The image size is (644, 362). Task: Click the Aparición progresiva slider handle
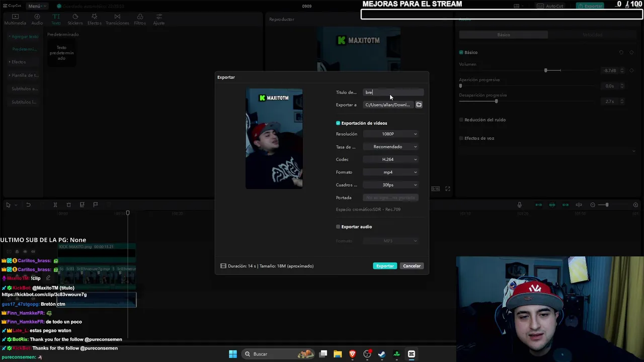(x=460, y=86)
